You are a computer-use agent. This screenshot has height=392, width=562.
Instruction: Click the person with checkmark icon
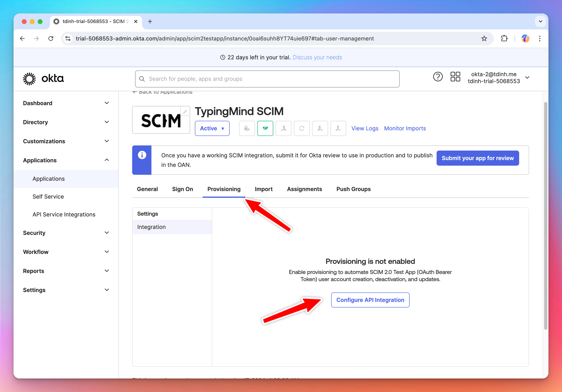point(338,128)
